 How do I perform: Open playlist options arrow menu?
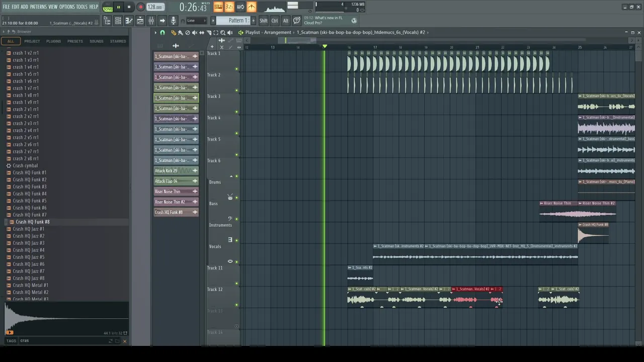(x=155, y=33)
